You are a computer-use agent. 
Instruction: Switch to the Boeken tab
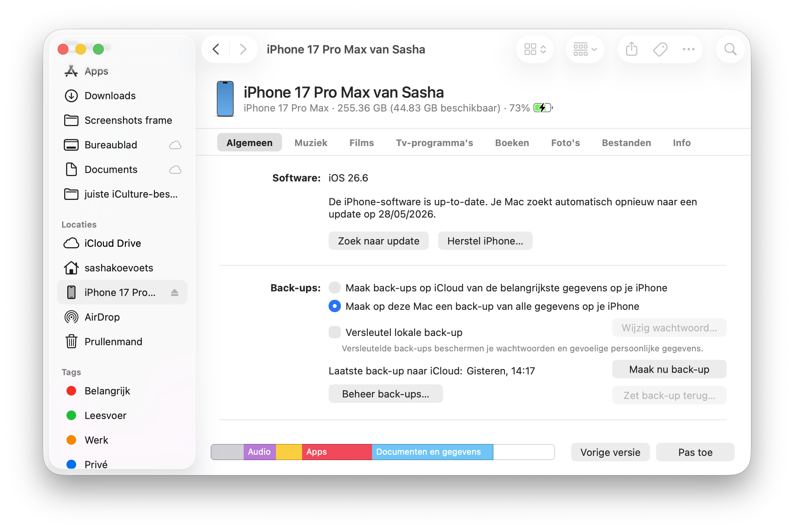512,143
